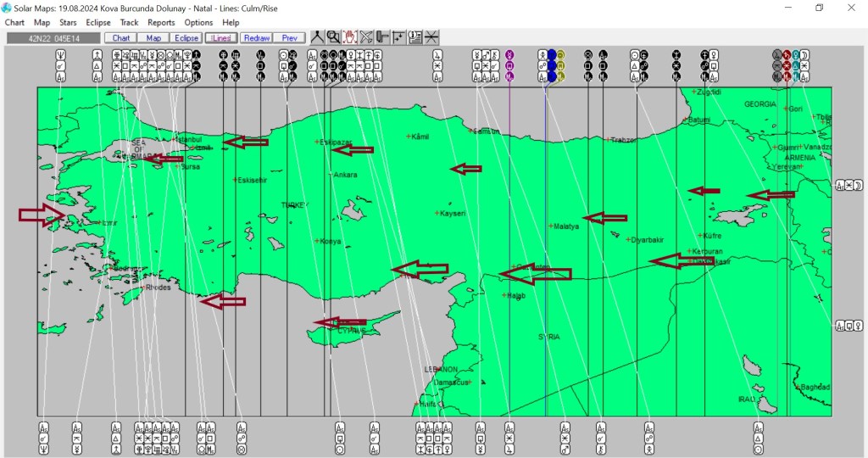The image size is (868, 458).
Task: Click the Solar Maps globe icon in title bar
Action: pos(7,8)
